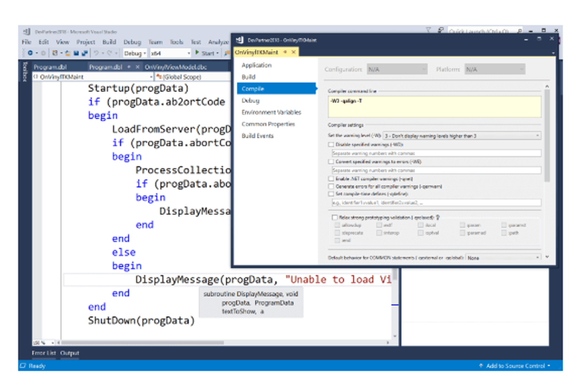The image size is (575, 392).
Task: Open the Project menu
Action: [x=86, y=42]
